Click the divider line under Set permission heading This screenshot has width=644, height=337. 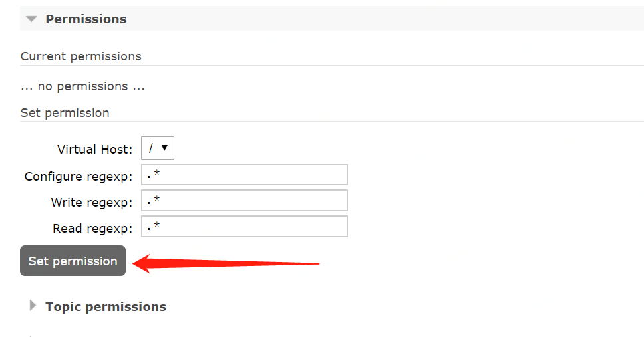[x=332, y=122]
